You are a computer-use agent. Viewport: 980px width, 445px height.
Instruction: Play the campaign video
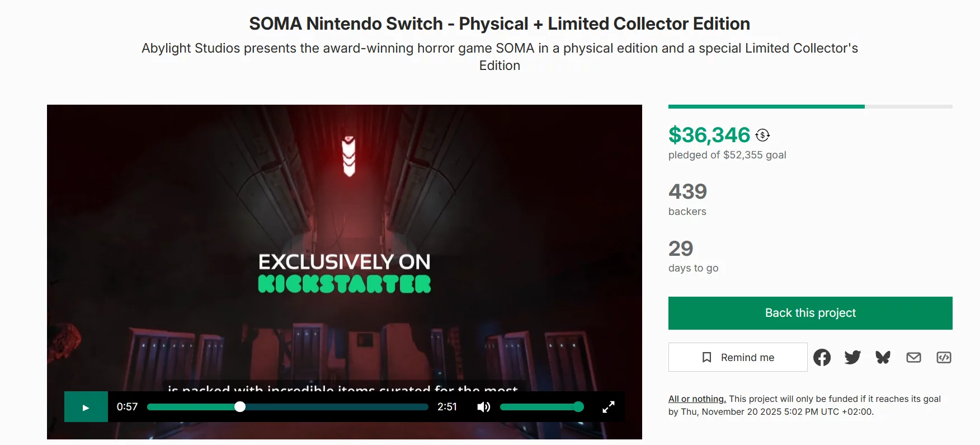click(x=86, y=407)
